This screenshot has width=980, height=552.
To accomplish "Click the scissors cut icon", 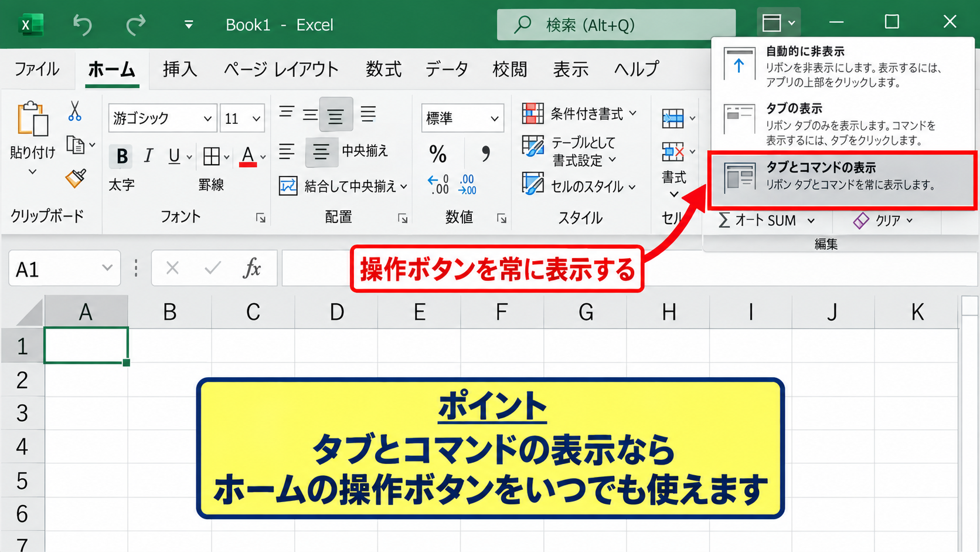I will pyautogui.click(x=75, y=111).
